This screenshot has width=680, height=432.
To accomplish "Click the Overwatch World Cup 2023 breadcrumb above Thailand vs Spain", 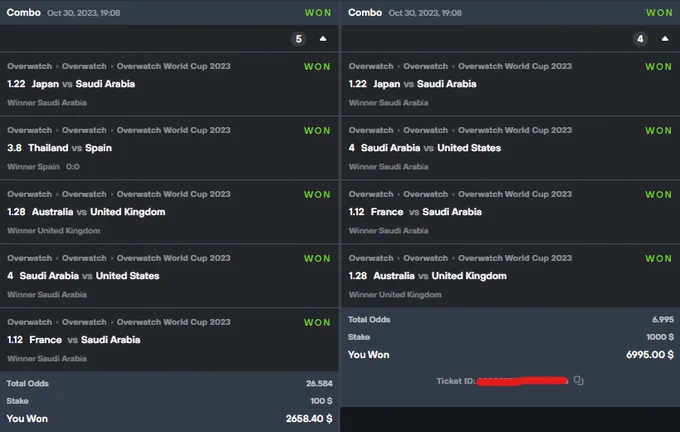I will tap(173, 130).
